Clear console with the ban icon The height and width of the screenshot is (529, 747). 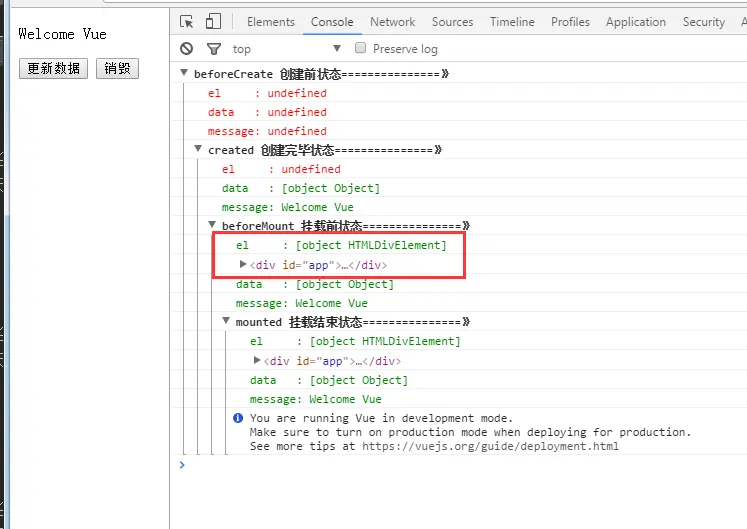tap(187, 49)
